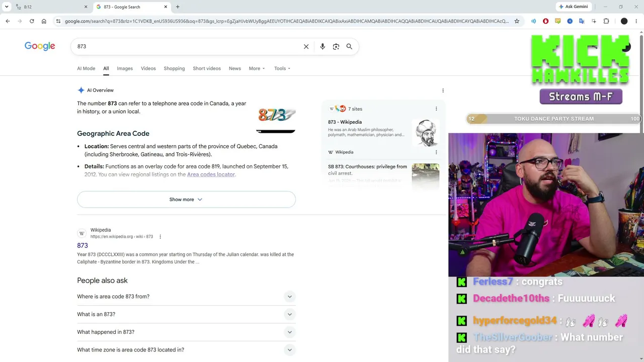
Task: Click the AI Overview sparkle icon
Action: click(x=81, y=90)
